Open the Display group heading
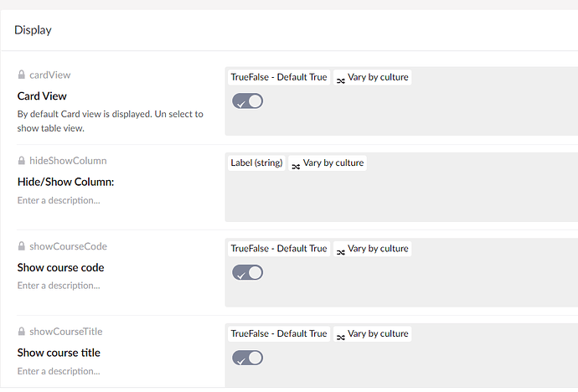 coord(33,30)
